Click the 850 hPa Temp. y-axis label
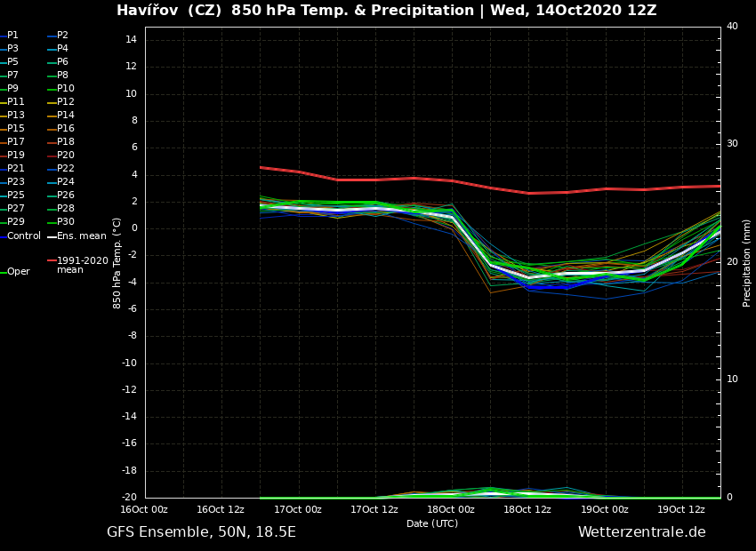Image resolution: width=756 pixels, height=551 pixels. click(x=117, y=262)
